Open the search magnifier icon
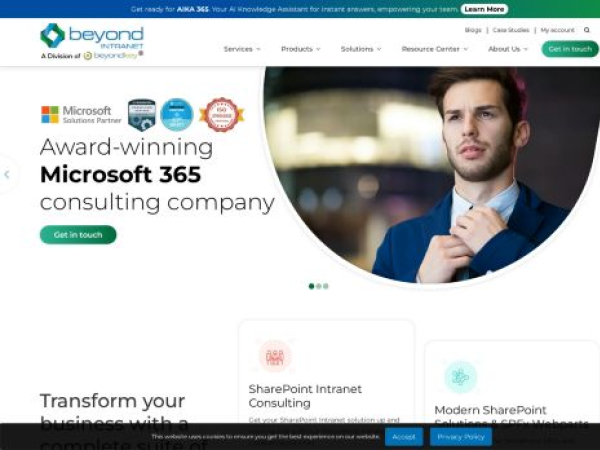This screenshot has width=600, height=450. (x=587, y=30)
